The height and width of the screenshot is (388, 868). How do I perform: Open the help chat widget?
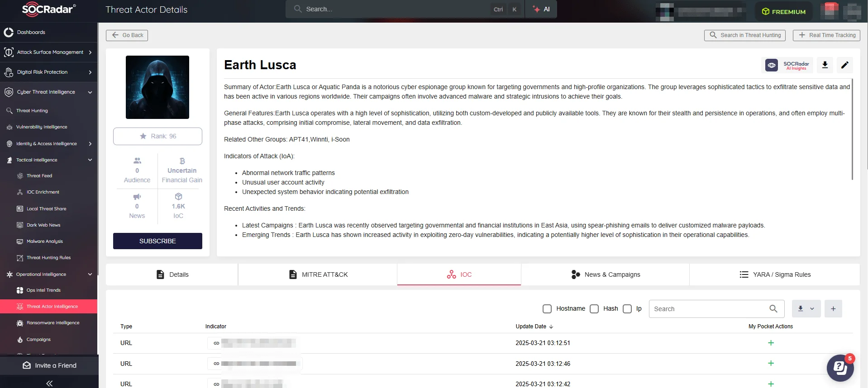(x=840, y=368)
